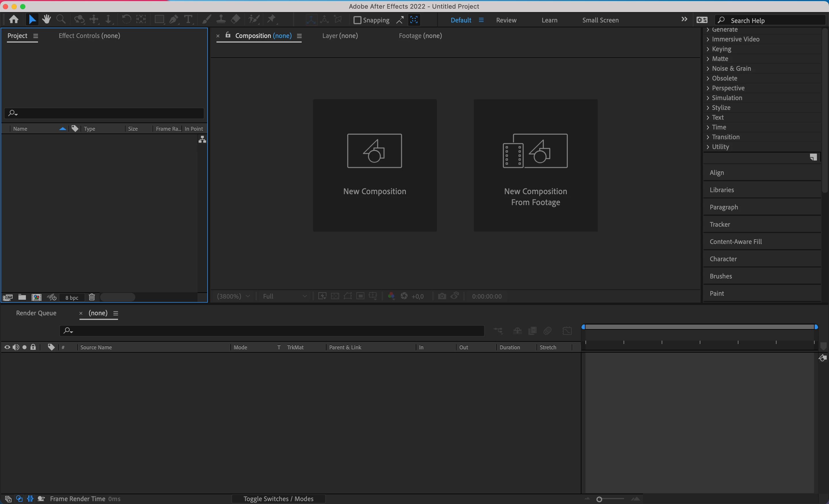Open the Learn workspace
Image resolution: width=829 pixels, height=504 pixels.
point(549,20)
